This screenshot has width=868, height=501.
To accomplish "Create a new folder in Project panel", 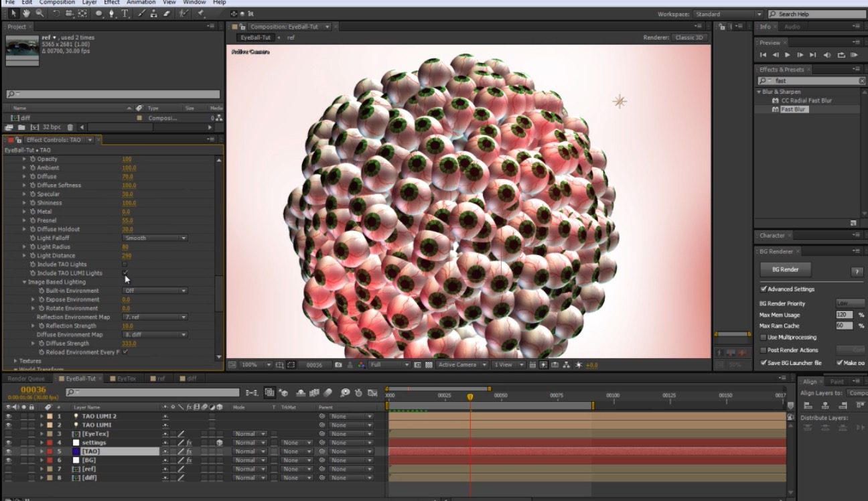I will (x=21, y=127).
